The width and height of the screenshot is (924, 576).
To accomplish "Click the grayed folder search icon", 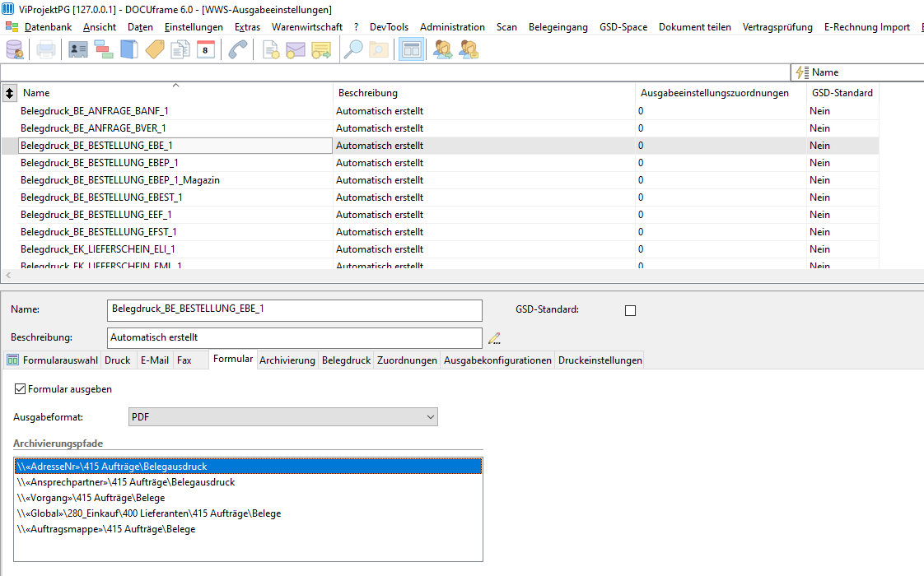I will click(379, 49).
